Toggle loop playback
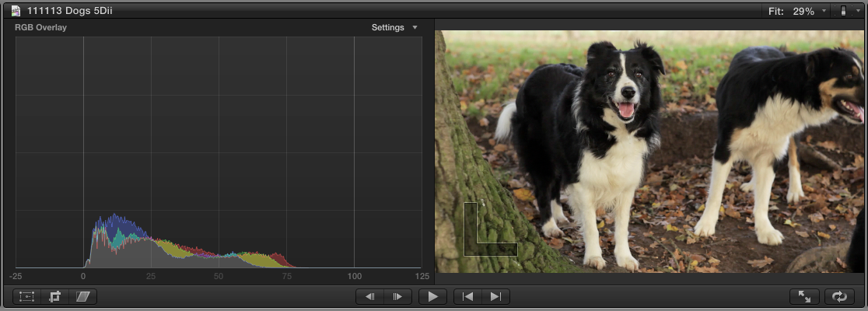The width and height of the screenshot is (868, 311). 838,296
